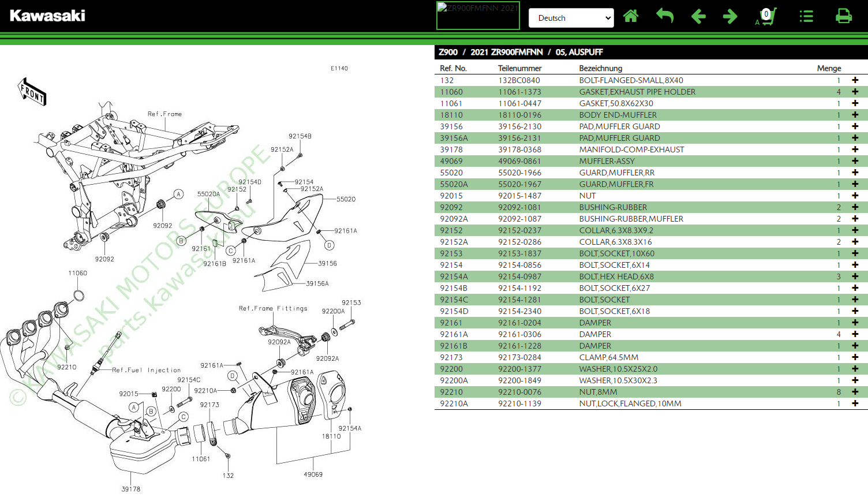
Task: Add MUFFLER-ASSY using plus icon
Action: [x=855, y=161]
